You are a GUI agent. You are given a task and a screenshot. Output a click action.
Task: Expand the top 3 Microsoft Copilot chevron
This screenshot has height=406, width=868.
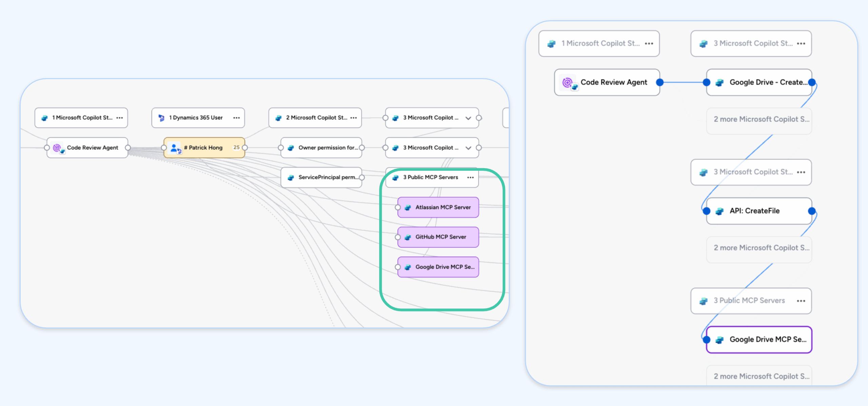pos(468,118)
